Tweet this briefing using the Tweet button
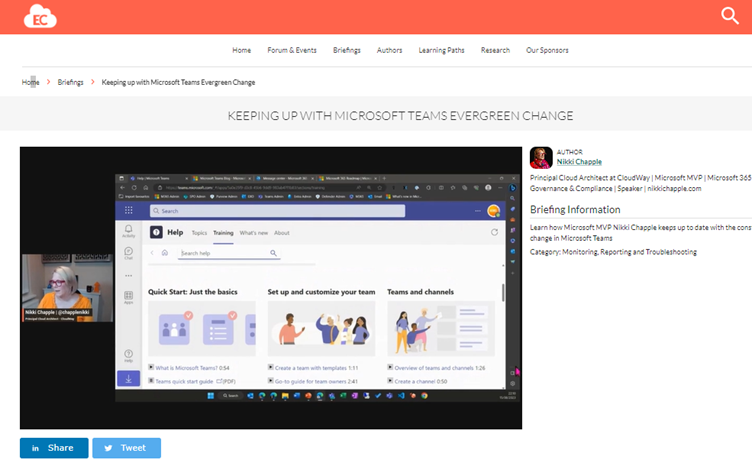This screenshot has height=463, width=752. (x=127, y=448)
